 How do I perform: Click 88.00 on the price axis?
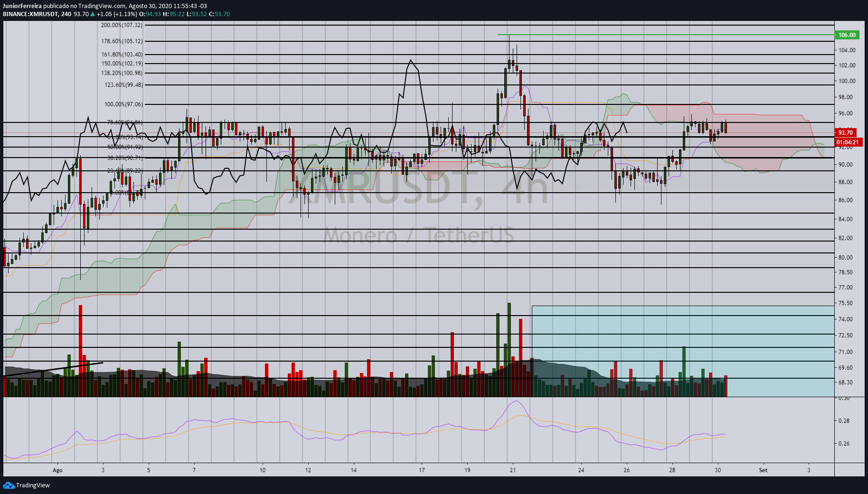click(845, 182)
